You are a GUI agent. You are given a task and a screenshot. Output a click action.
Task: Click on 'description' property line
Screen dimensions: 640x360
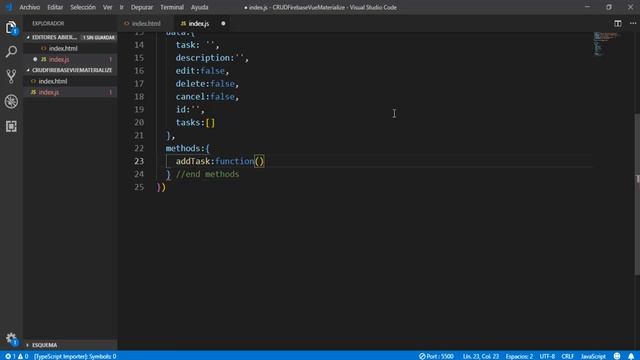click(x=212, y=58)
